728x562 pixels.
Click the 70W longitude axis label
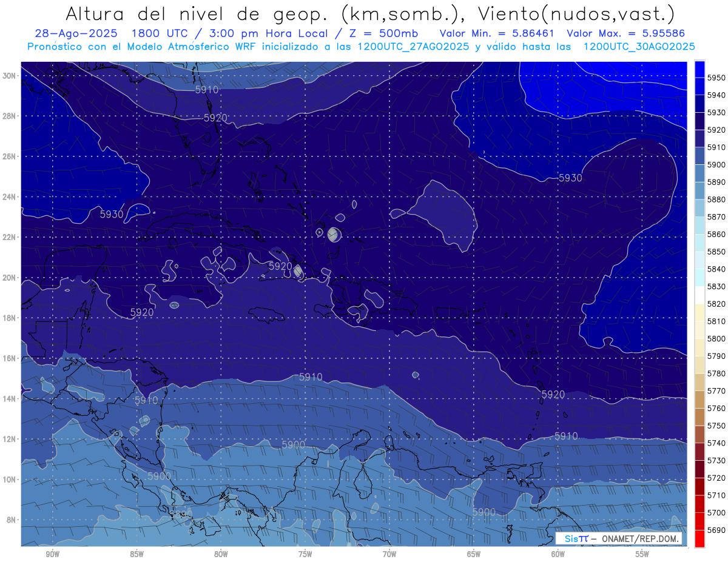(389, 554)
